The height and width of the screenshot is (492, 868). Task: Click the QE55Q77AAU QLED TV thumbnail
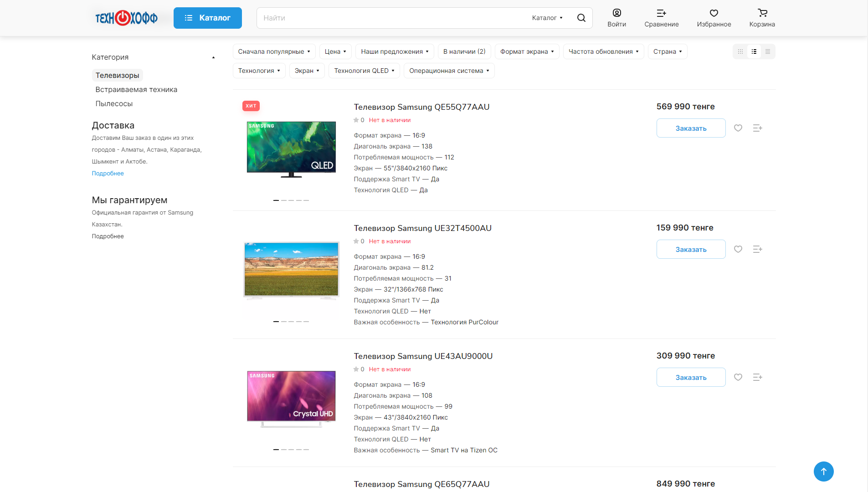click(291, 149)
